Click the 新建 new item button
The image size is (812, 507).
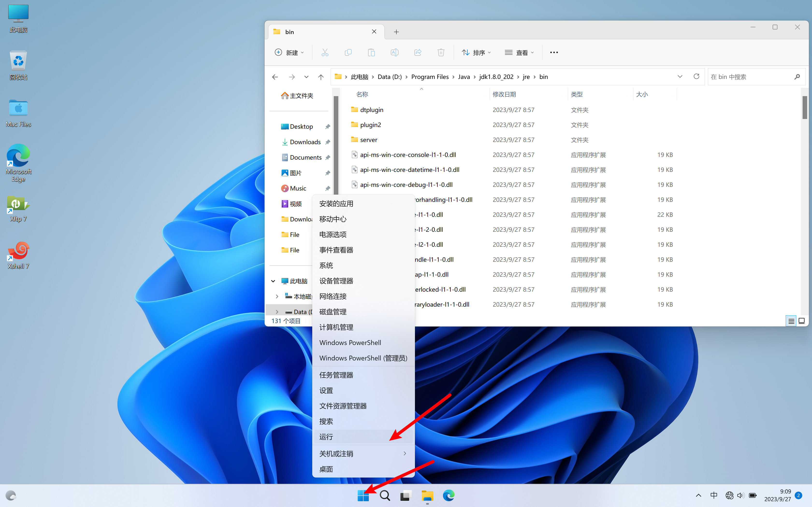click(289, 52)
